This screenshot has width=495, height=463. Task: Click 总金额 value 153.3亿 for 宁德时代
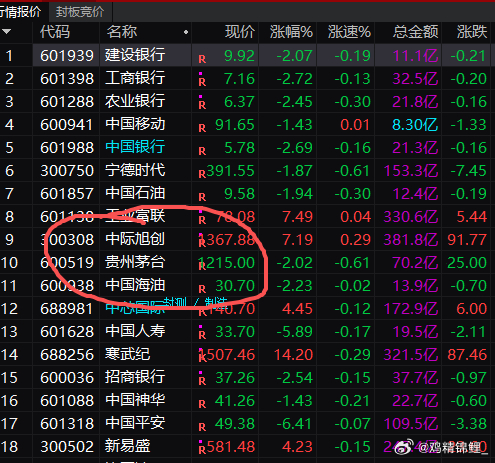click(x=411, y=171)
